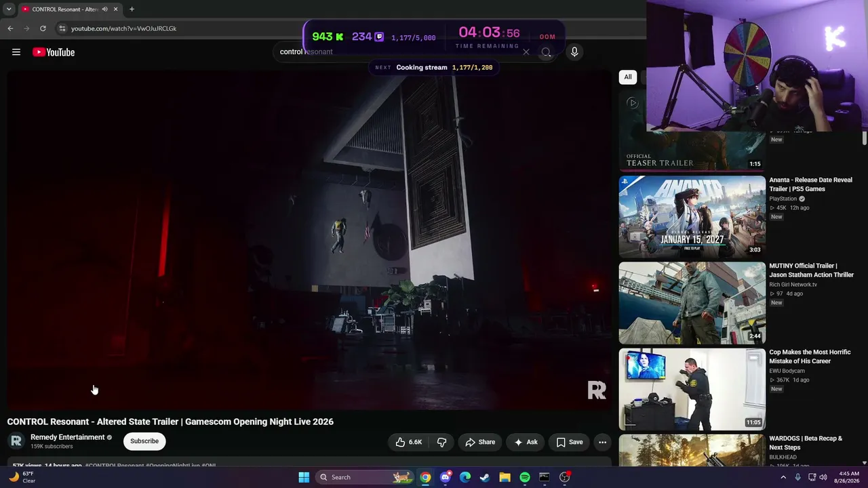Open the video description box
Screen dimensions: 868x488
[309, 464]
